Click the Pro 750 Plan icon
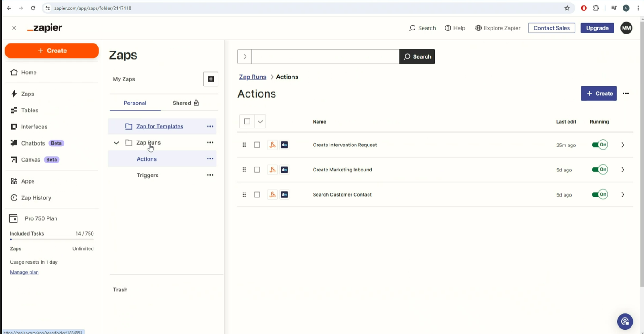The width and height of the screenshot is (644, 334). (x=13, y=218)
